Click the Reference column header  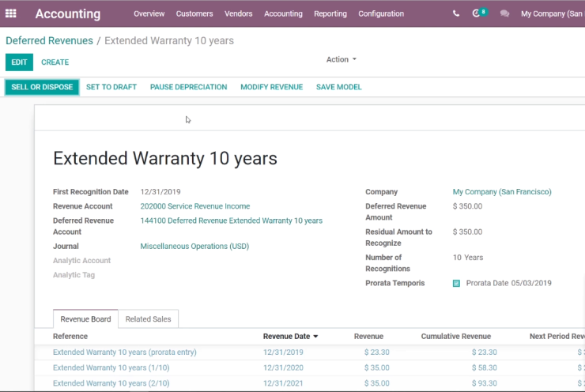tap(70, 337)
